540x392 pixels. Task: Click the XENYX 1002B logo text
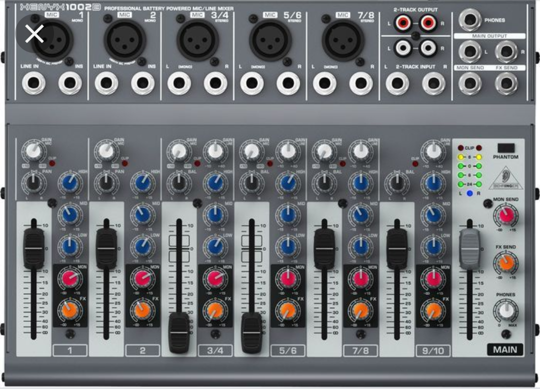point(60,7)
